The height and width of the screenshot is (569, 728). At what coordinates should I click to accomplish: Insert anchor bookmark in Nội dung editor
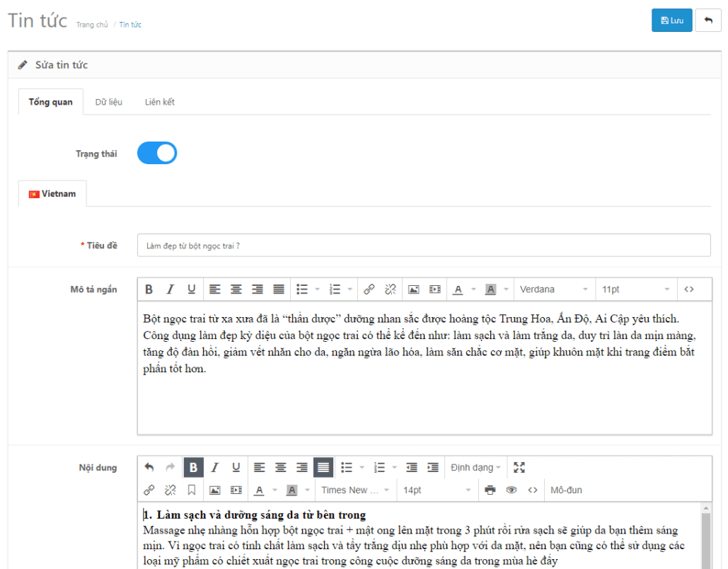click(x=191, y=490)
